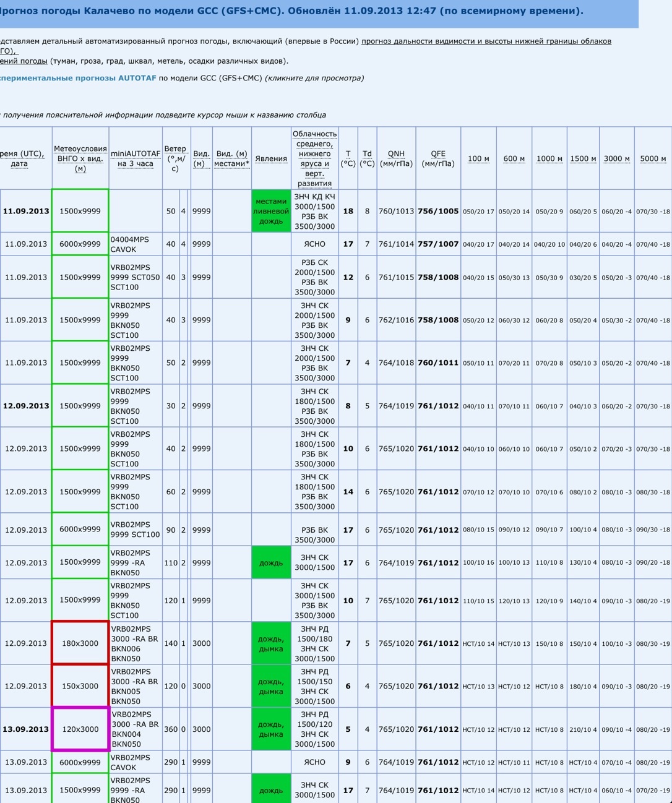Viewport: 672px width, 803px height.
Task: Click the red-bordered 150x3000 cell
Action: [x=80, y=686]
